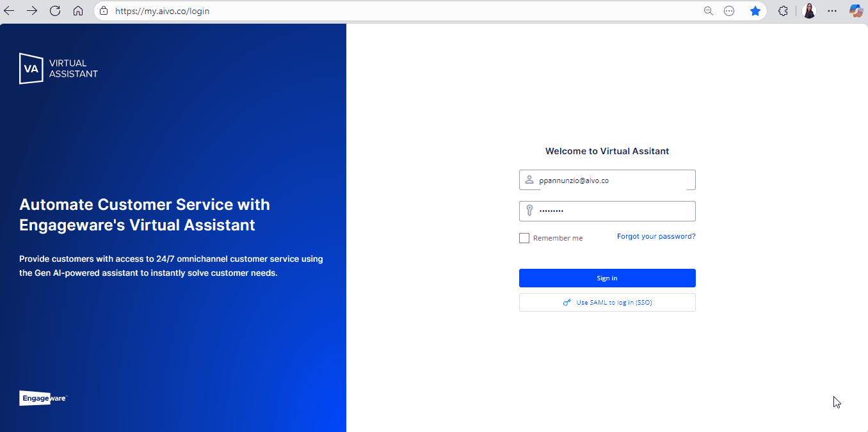Click the Engageware logo
Viewport: 868px width, 432px height.
coord(43,398)
